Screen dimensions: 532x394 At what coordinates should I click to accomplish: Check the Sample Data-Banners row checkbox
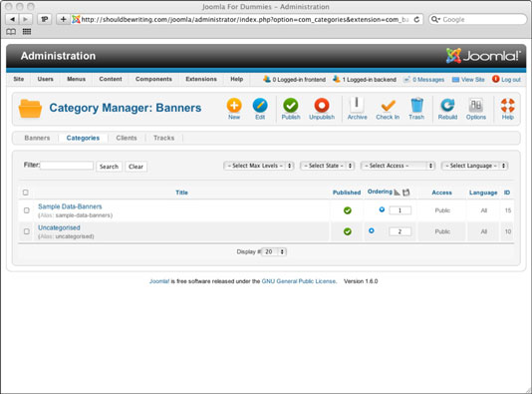(x=27, y=210)
